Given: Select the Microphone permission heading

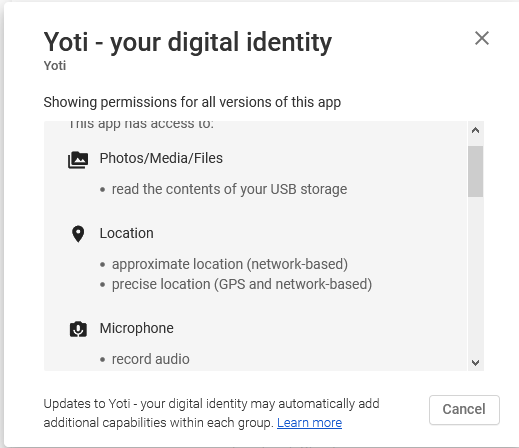Looking at the screenshot, I should [x=137, y=328].
